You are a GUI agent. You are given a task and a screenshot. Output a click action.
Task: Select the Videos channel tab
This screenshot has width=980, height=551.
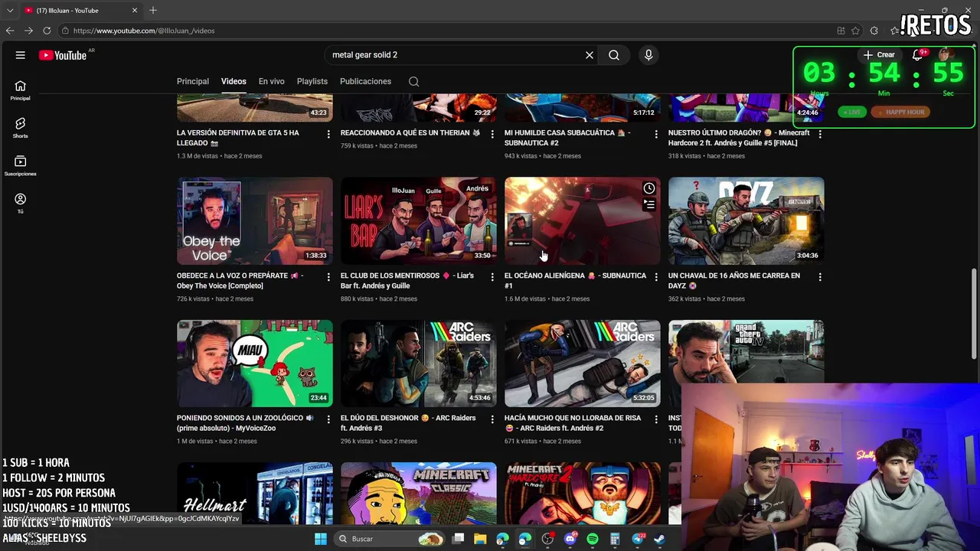pyautogui.click(x=234, y=81)
